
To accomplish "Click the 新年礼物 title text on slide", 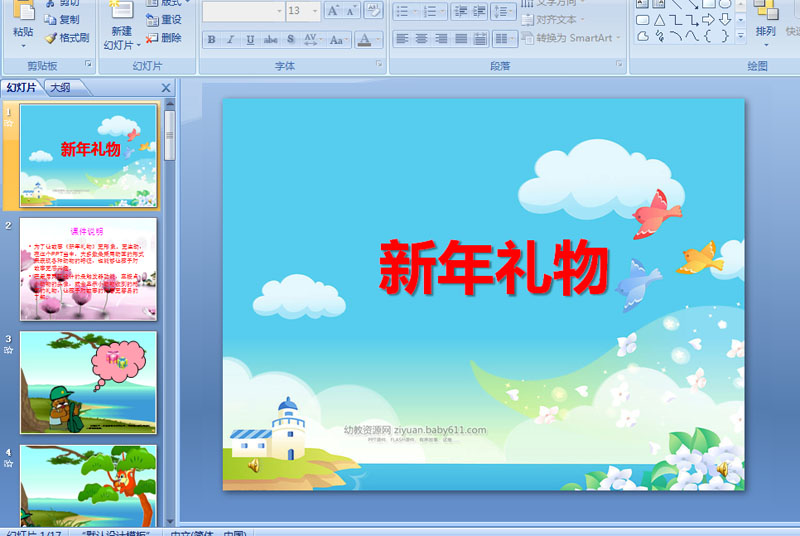I will 494,267.
